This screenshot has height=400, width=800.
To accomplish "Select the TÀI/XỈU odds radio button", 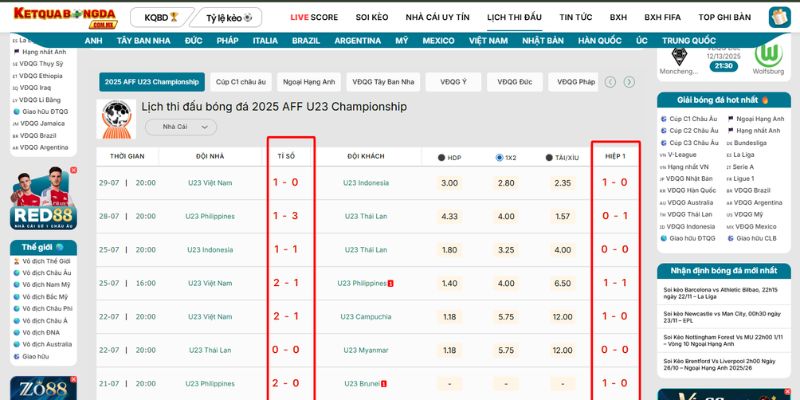I will tap(549, 157).
